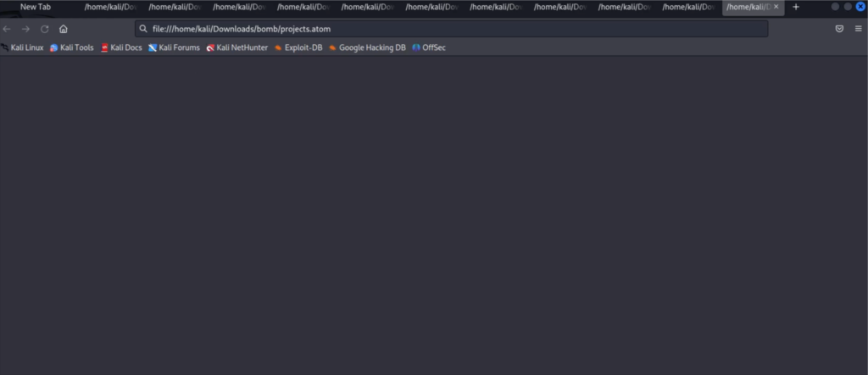Screen dimensions: 868x375
Task: Select the first /home/kali tab beside New Tab
Action: (x=107, y=7)
